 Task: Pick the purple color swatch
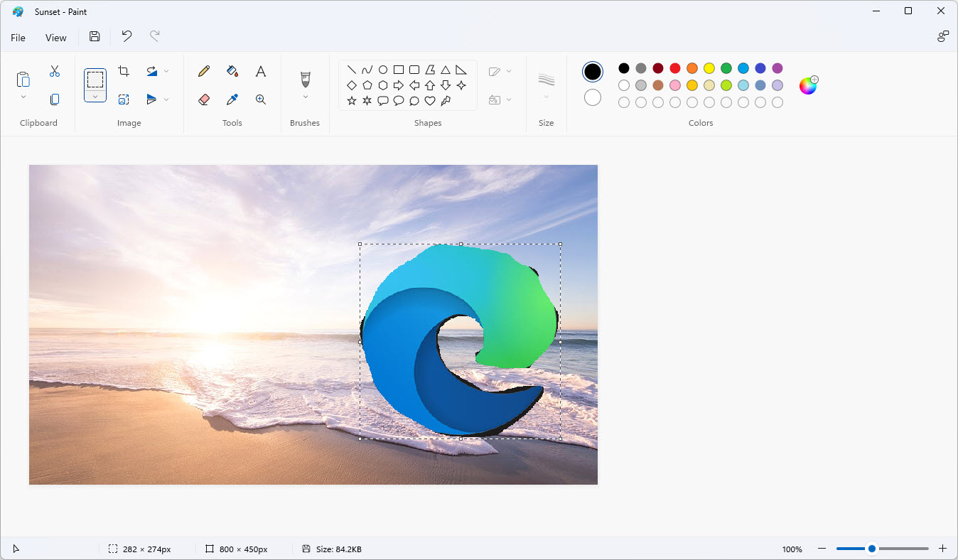[777, 68]
